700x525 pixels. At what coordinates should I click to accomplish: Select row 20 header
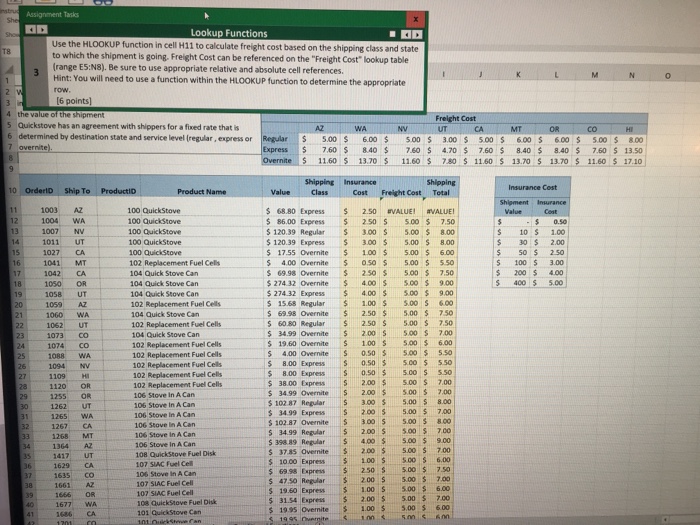pos(18,304)
